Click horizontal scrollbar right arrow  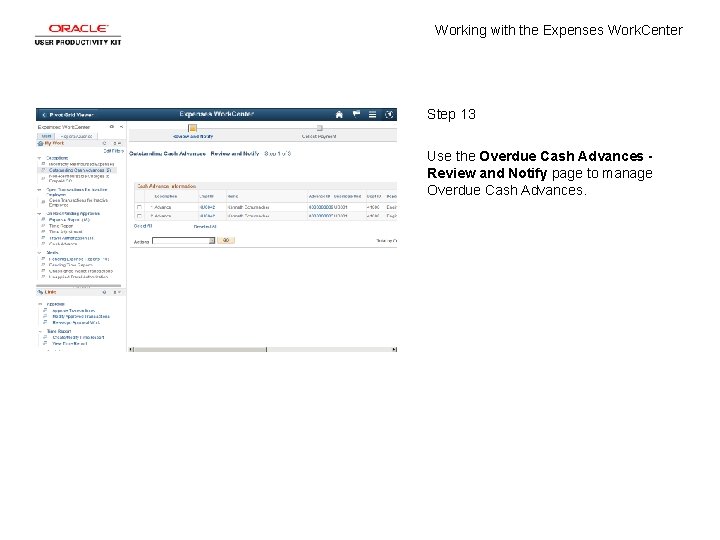point(394,349)
